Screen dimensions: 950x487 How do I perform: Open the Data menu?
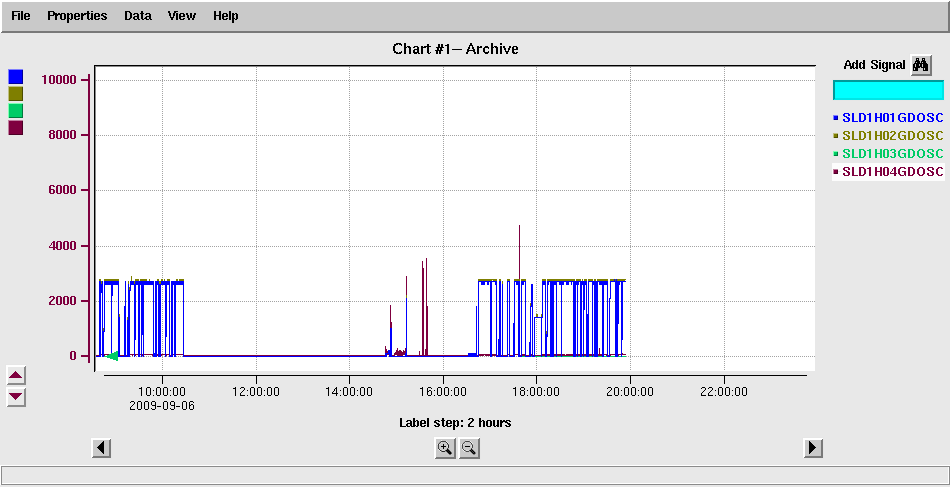click(138, 16)
